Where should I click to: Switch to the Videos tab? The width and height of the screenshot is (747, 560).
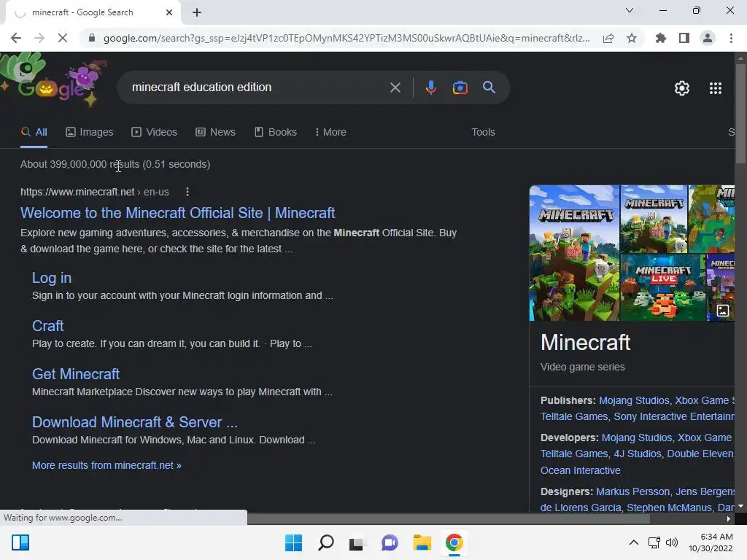click(155, 133)
